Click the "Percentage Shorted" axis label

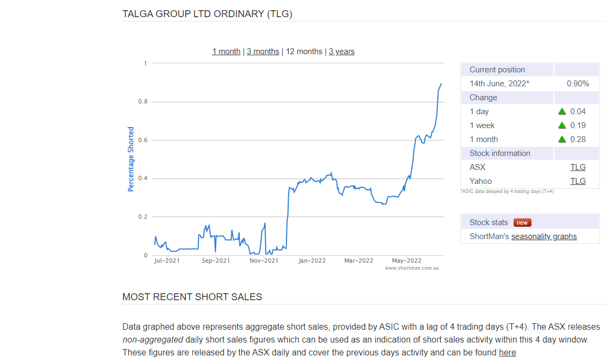pyautogui.click(x=131, y=159)
